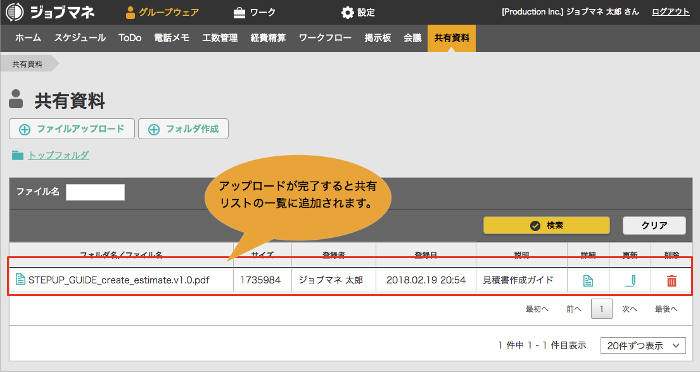Focus the ファイル名 search field
This screenshot has height=372, width=700.
(96, 192)
